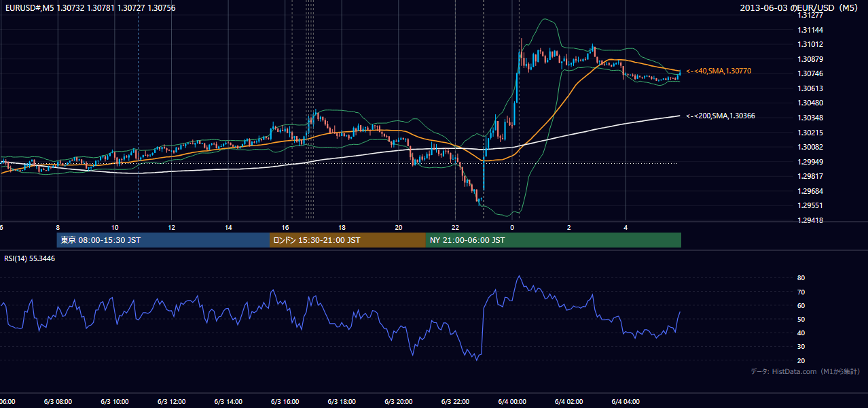Viewport: 868px width, 408px height.
Task: Click the 200 SMA 1.30366 label
Action: (x=721, y=116)
